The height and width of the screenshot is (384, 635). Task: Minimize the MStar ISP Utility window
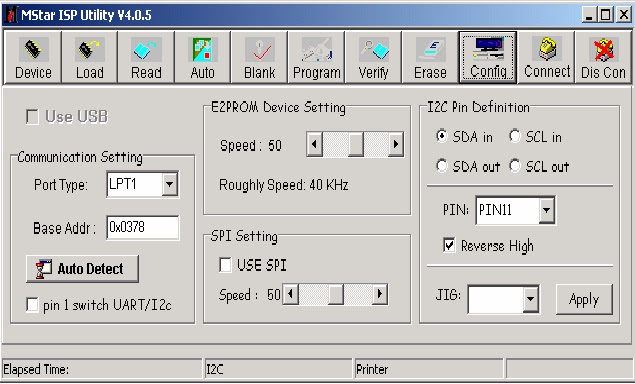[589, 15]
